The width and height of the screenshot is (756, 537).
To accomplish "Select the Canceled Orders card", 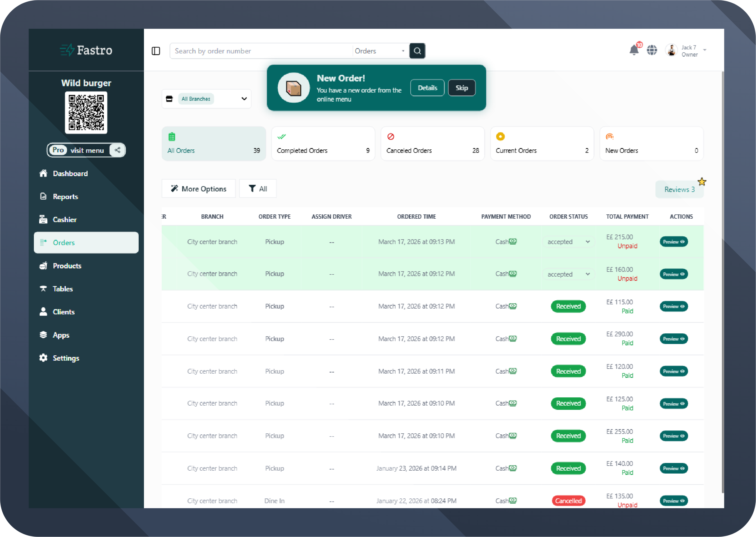I will click(433, 144).
